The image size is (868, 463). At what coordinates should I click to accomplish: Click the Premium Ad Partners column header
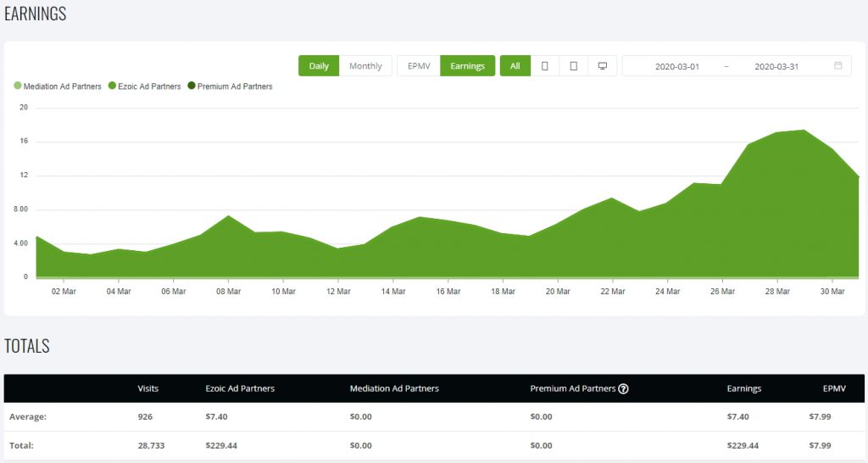(x=573, y=388)
